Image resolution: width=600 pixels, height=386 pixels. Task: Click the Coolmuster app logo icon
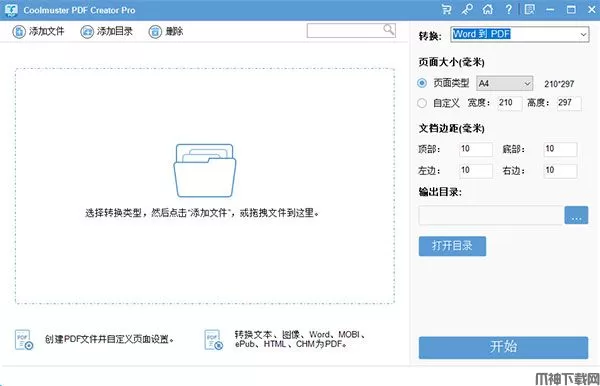coord(11,10)
